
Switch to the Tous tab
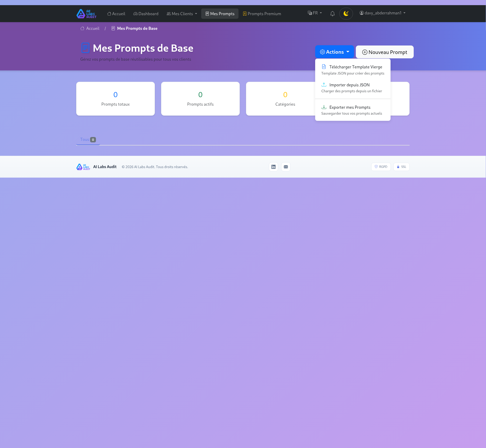(88, 139)
